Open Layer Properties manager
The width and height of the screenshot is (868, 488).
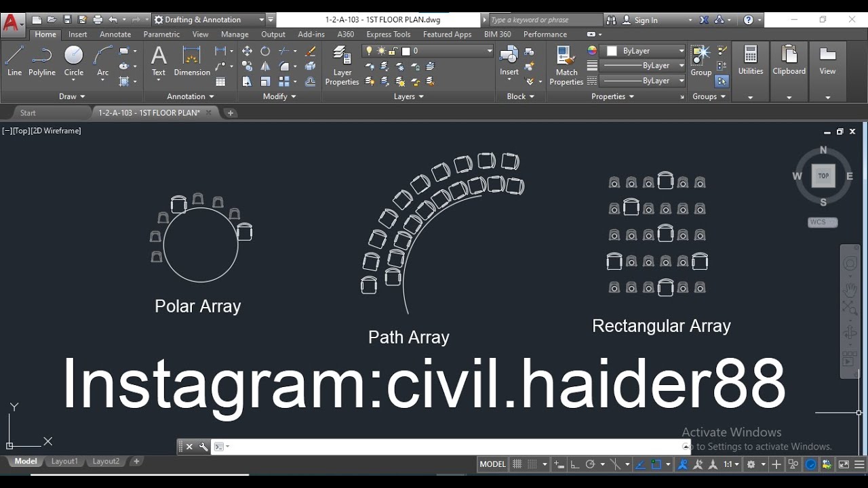342,66
